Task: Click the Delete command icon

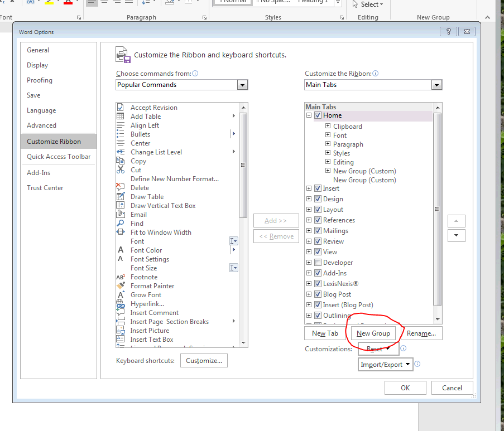Action: click(x=120, y=188)
